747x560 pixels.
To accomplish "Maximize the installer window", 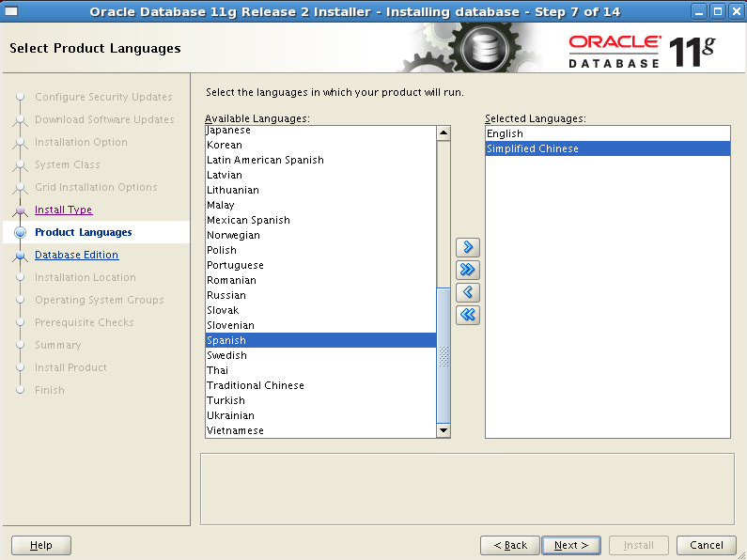I will tap(718, 11).
